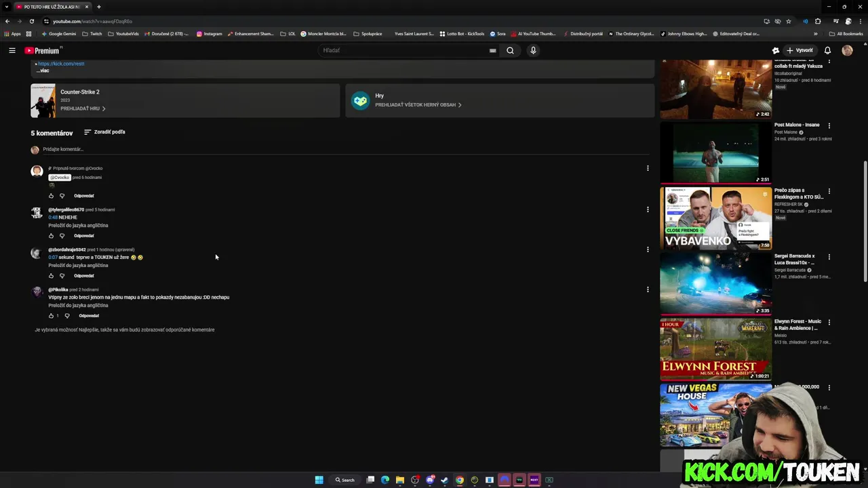Translate @Pikolika comment to English
The height and width of the screenshot is (488, 868).
(x=78, y=306)
